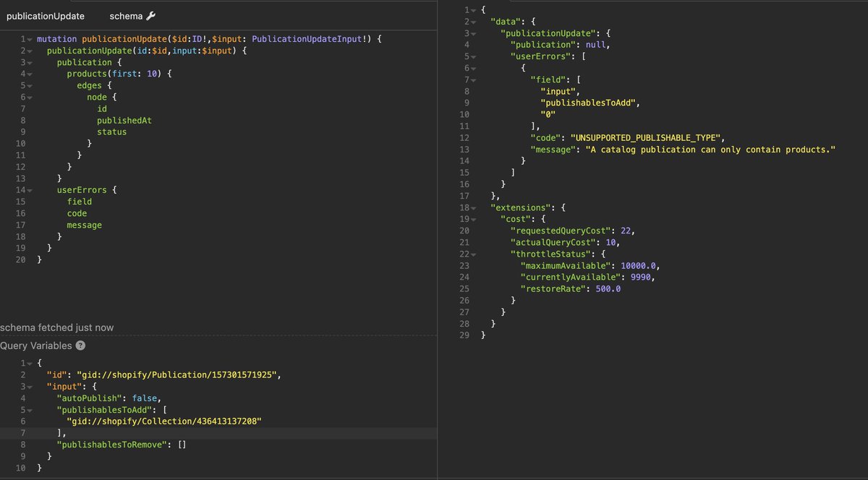
Task: Switch to the publicationUpdate tab
Action: tap(45, 16)
